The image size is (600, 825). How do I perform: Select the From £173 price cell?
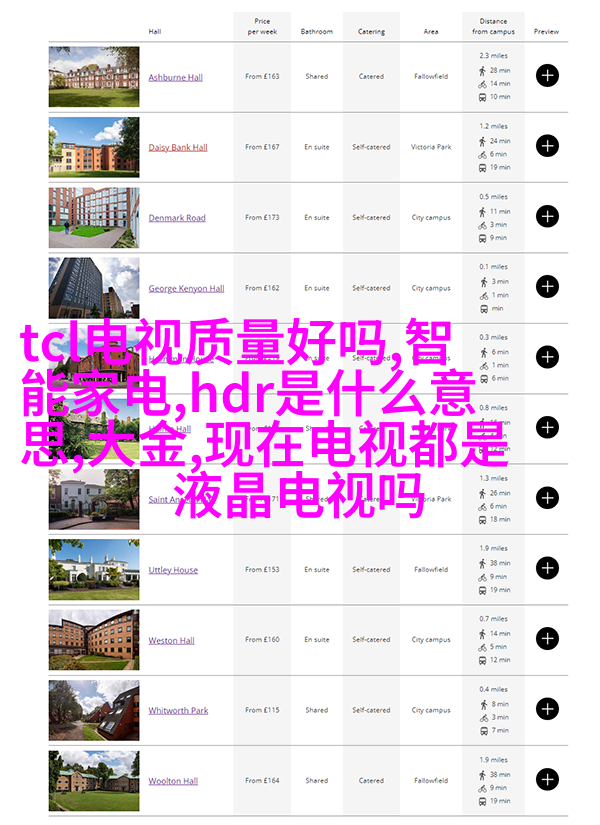click(x=262, y=217)
